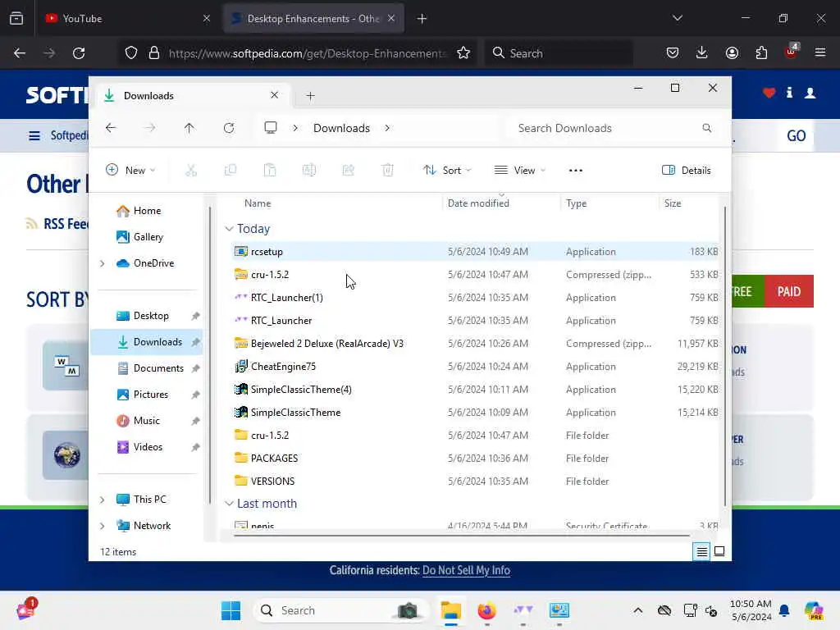Expand Network in navigation pane
The width and height of the screenshot is (840, 630).
coord(103,526)
